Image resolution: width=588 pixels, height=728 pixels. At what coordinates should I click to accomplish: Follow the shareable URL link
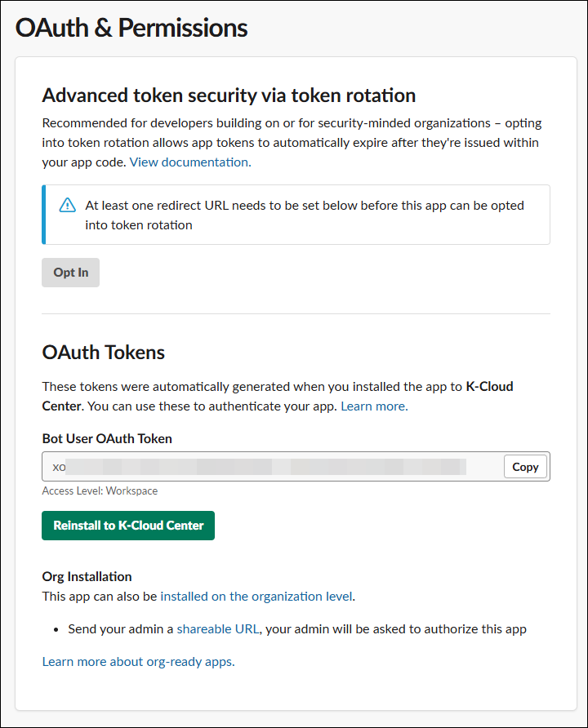[x=218, y=628]
